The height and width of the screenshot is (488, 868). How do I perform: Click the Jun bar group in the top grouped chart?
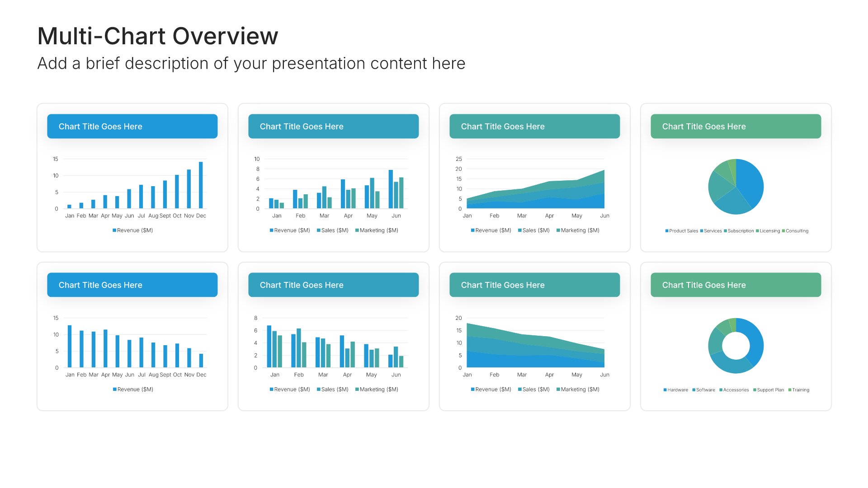[396, 189]
